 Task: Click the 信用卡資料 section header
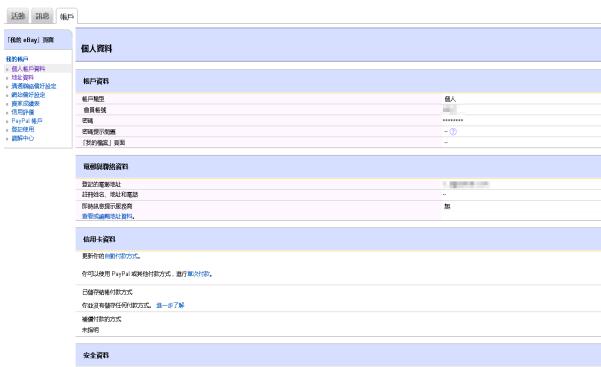pos(99,239)
